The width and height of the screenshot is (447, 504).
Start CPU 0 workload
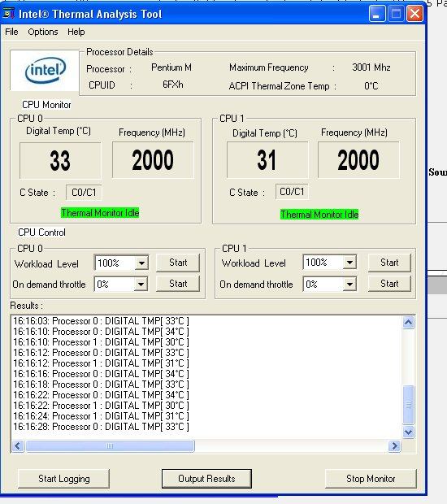178,263
